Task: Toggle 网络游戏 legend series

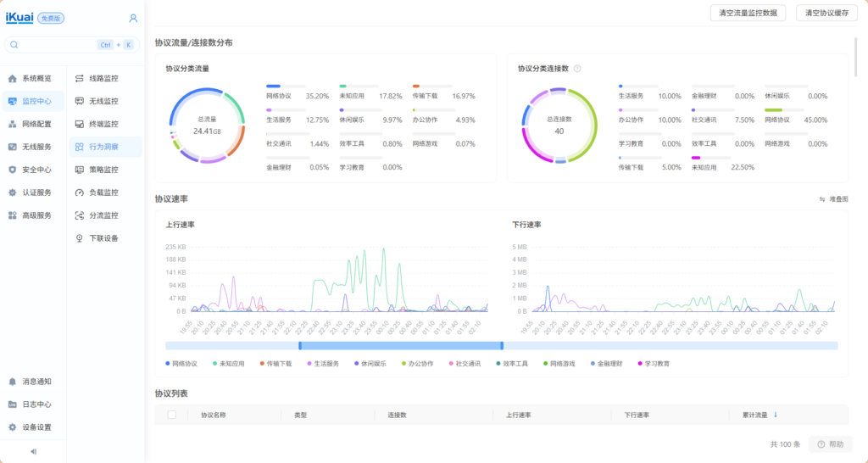Action: click(559, 364)
